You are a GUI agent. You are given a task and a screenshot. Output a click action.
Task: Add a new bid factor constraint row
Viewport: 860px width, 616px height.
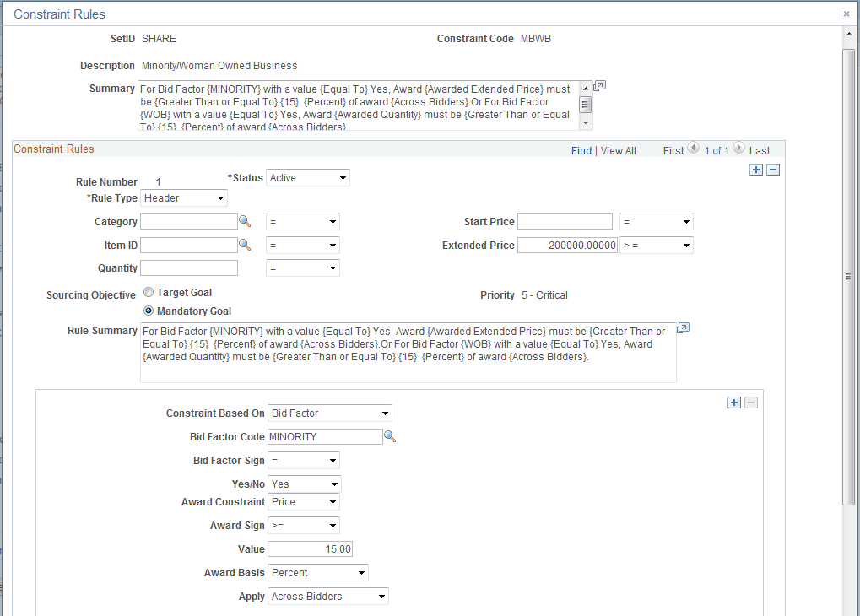[x=733, y=403]
